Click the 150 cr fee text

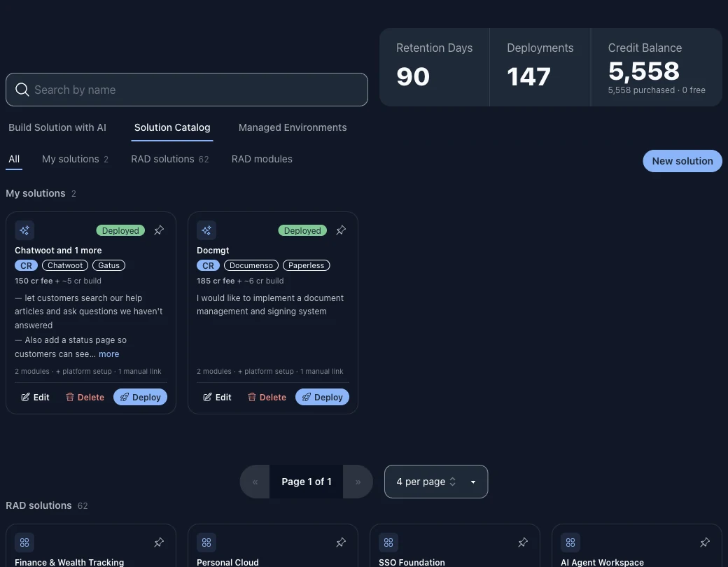(x=34, y=281)
